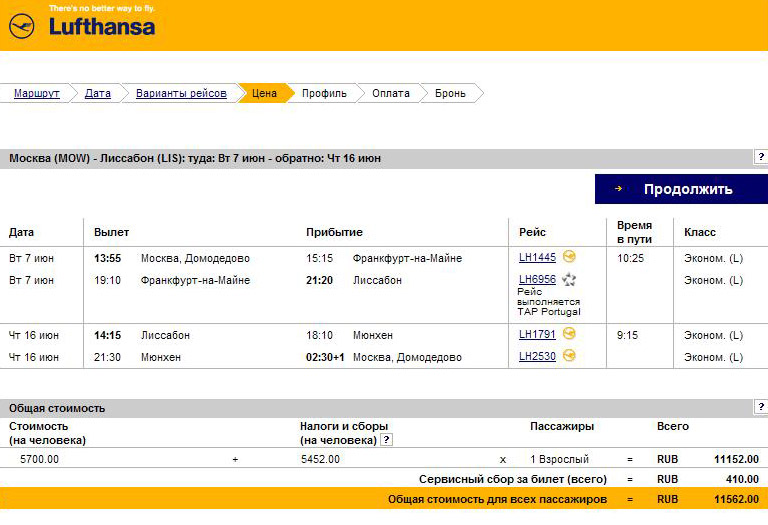Image resolution: width=768 pixels, height=525 pixels.
Task: Click Эконом. (L) class for LH2530
Action: [x=714, y=358]
